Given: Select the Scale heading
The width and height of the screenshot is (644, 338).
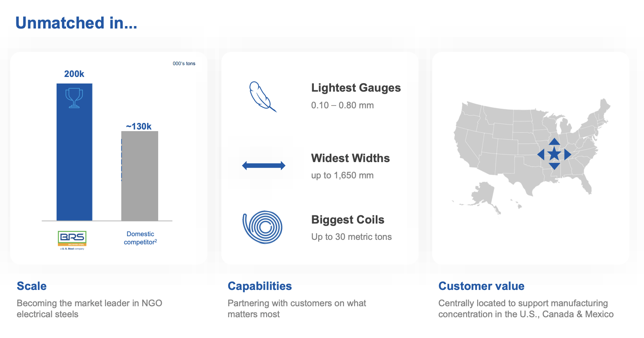Looking at the screenshot, I should 32,286.
